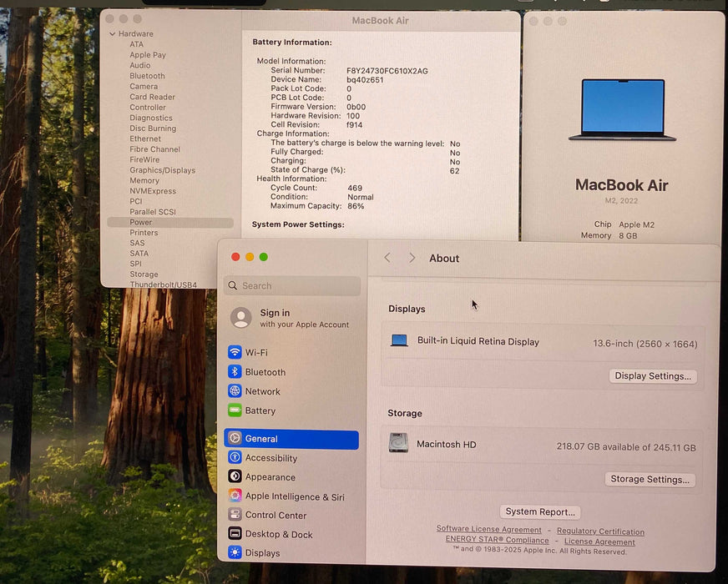Select Ethernet in Hardware list

pos(145,138)
